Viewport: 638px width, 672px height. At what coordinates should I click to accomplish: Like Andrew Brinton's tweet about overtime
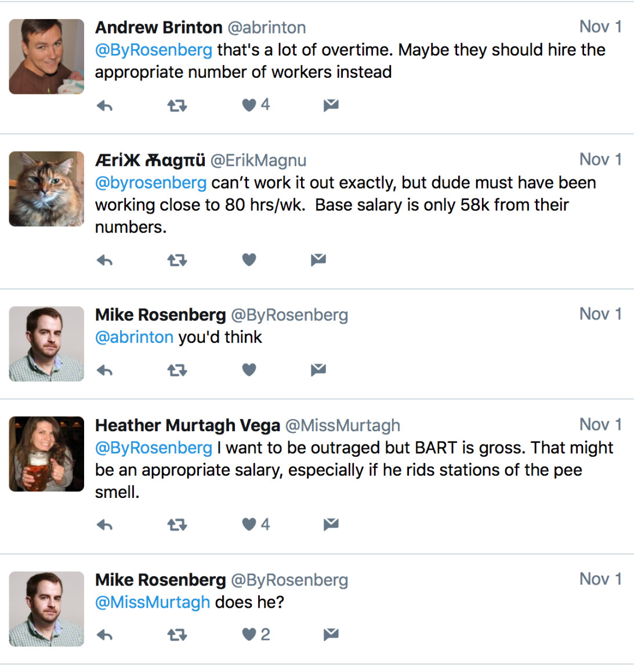pyautogui.click(x=249, y=105)
